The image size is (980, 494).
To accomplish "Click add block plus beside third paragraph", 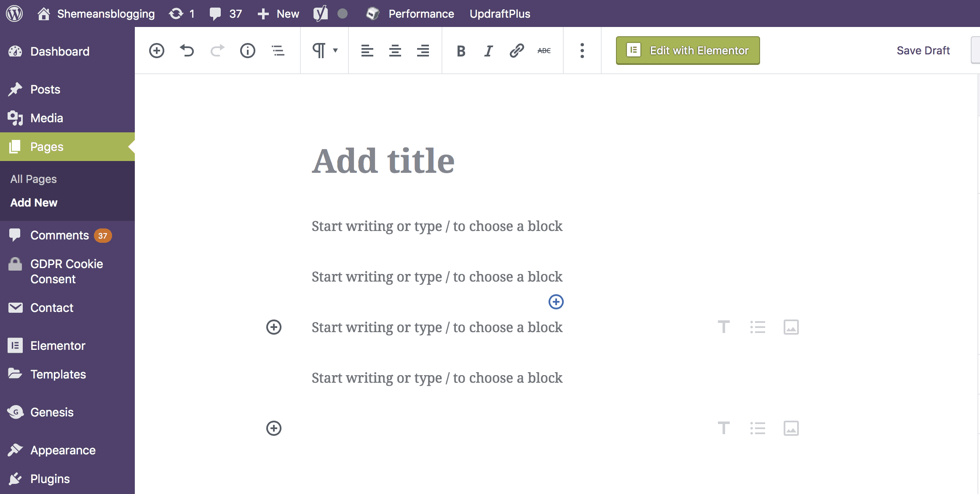I will pyautogui.click(x=274, y=327).
